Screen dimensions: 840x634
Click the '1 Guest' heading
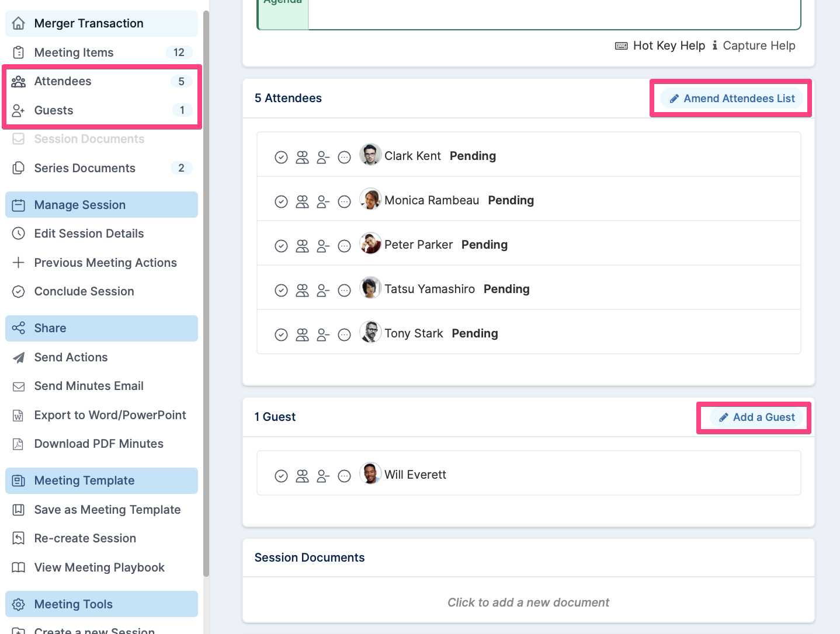point(275,417)
